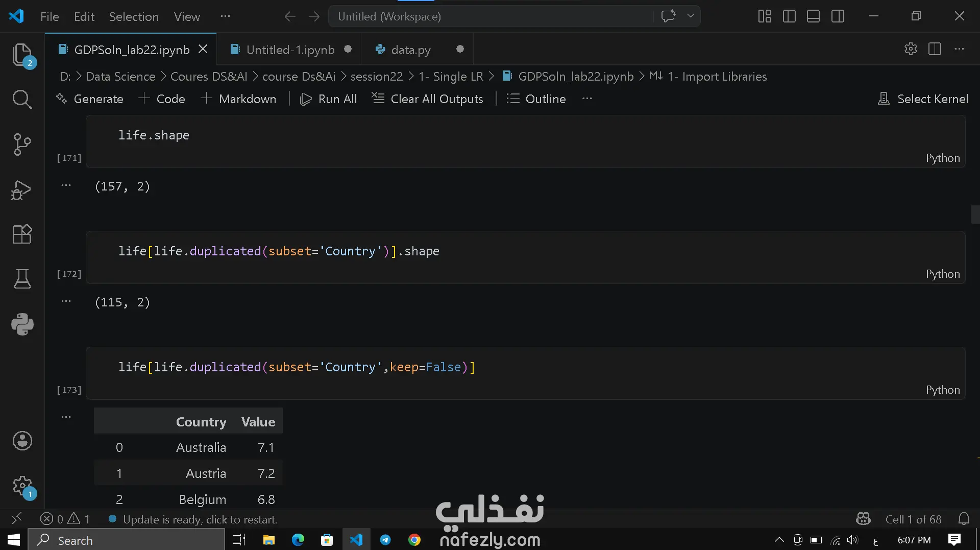Click the Update is ready status message
Image resolution: width=980 pixels, height=550 pixels.
[x=193, y=519]
